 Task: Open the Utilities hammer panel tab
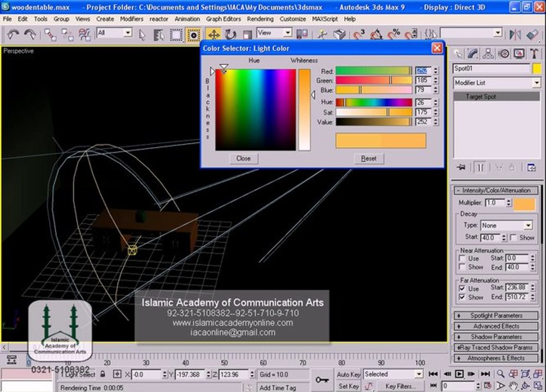tap(534, 53)
